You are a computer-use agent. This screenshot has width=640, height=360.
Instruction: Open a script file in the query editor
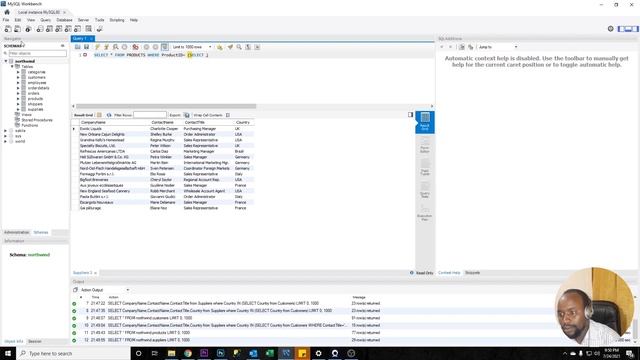[78, 47]
